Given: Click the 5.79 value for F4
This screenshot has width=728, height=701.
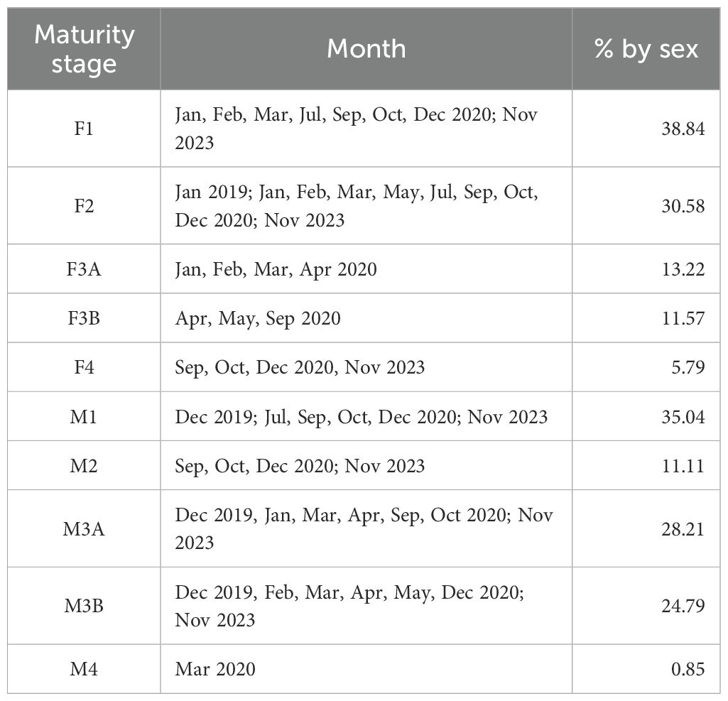Looking at the screenshot, I should point(686,367).
